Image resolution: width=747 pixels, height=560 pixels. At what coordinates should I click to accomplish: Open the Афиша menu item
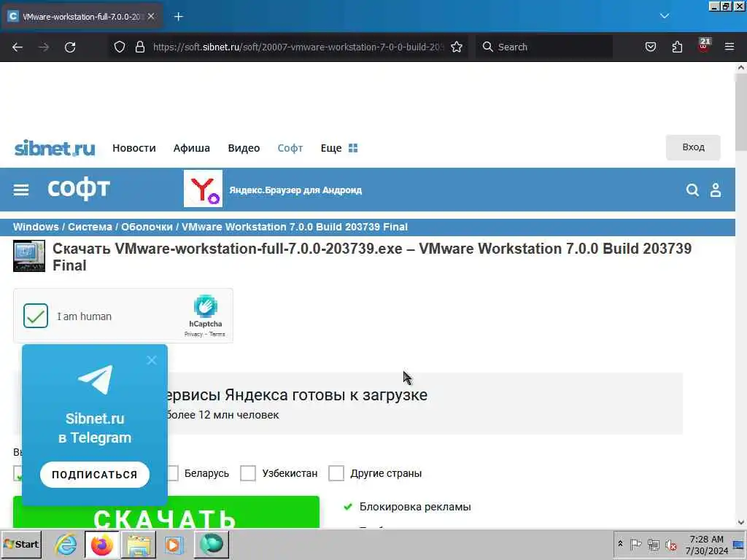[192, 148]
